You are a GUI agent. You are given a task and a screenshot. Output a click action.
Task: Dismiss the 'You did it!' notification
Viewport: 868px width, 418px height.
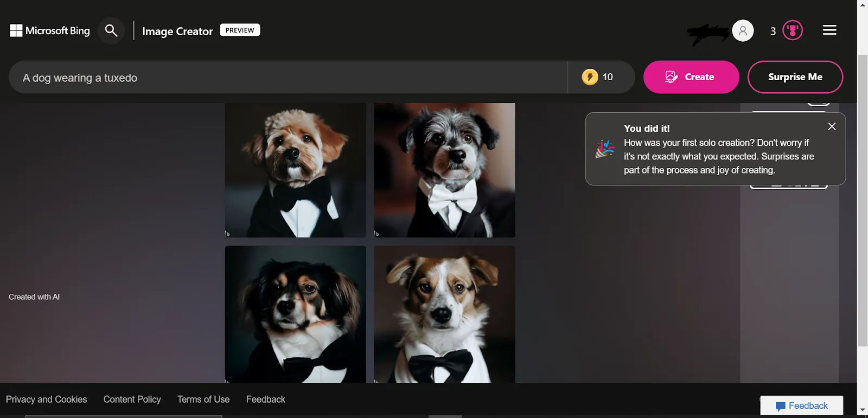tap(832, 126)
